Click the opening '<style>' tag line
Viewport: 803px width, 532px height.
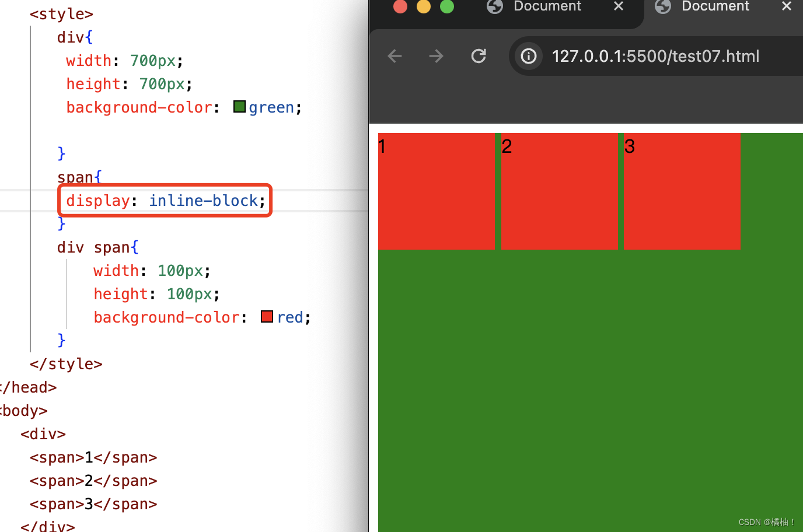[x=61, y=14]
